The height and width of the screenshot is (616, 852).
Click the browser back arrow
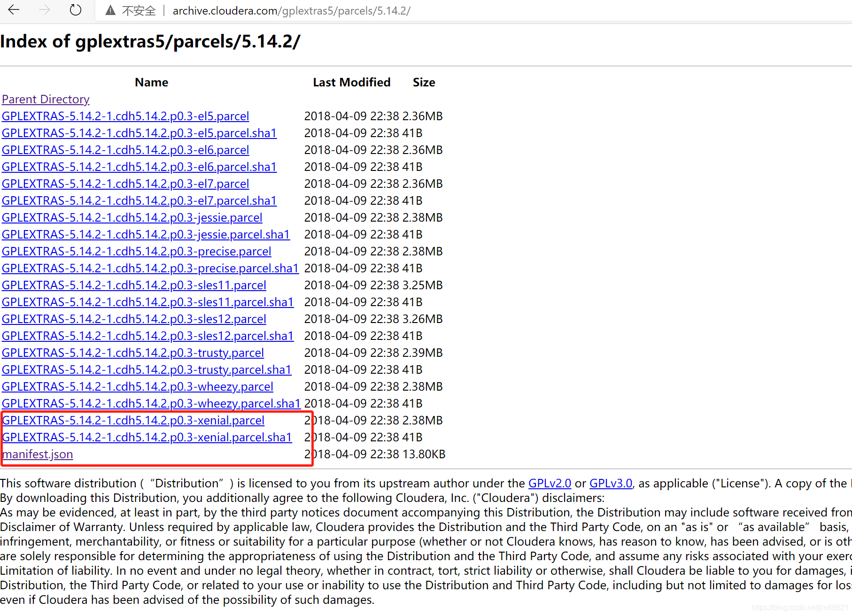point(14,10)
